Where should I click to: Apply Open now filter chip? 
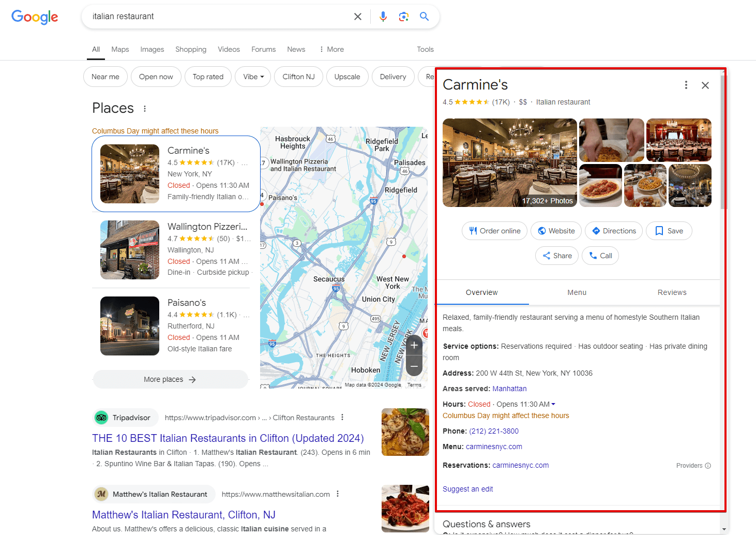(156, 77)
